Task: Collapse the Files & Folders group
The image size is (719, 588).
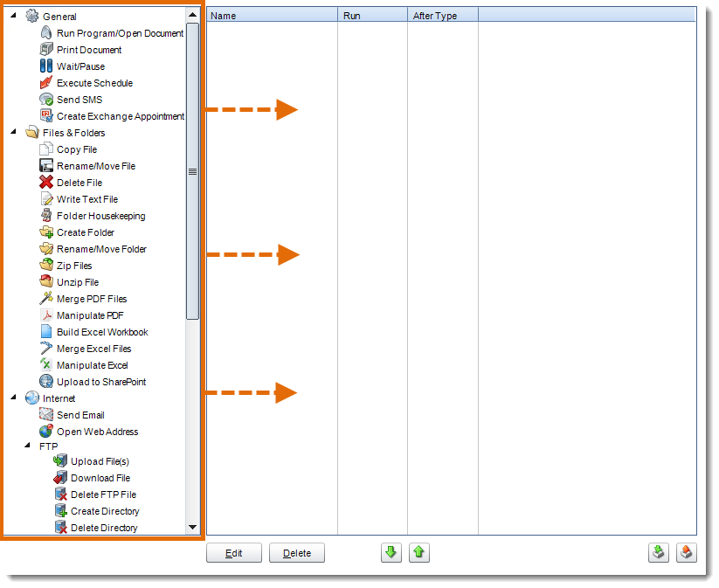Action: point(14,132)
